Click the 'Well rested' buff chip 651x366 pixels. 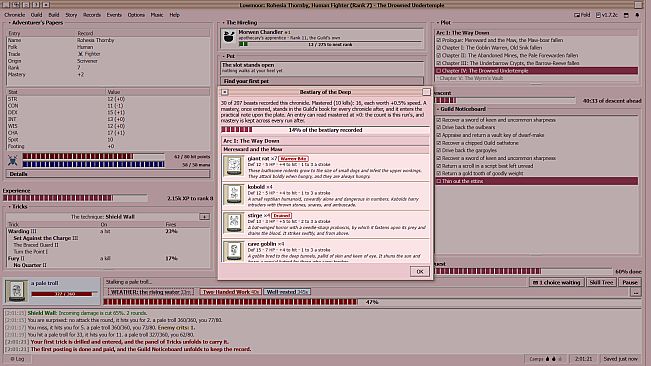[x=287, y=292]
